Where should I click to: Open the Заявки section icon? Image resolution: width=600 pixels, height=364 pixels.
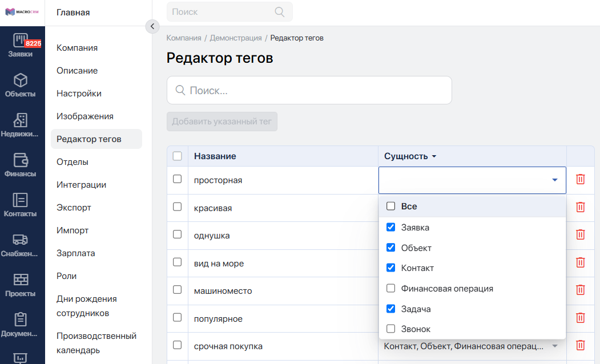click(x=21, y=40)
